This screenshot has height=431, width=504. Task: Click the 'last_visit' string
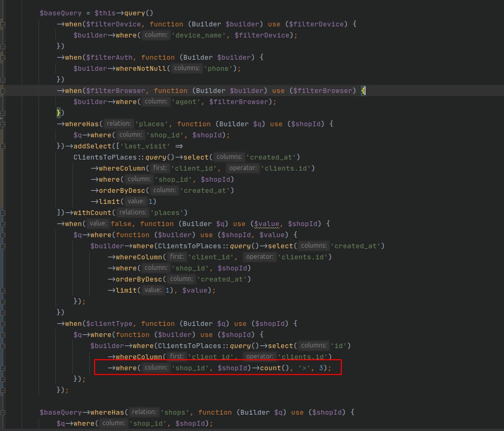point(146,146)
